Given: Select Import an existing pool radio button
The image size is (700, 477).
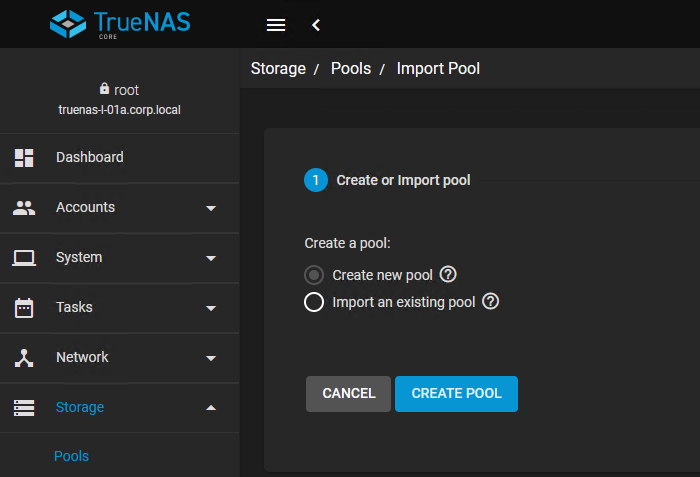Looking at the screenshot, I should pyautogui.click(x=314, y=302).
